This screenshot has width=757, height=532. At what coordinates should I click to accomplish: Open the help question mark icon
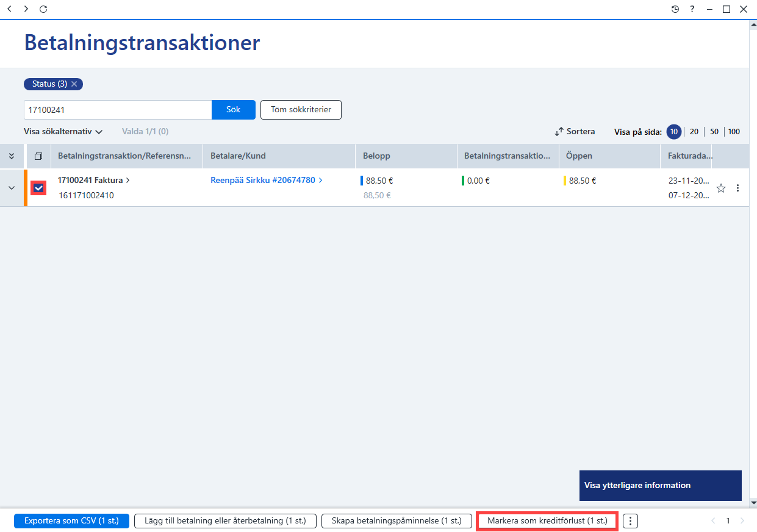pyautogui.click(x=692, y=9)
